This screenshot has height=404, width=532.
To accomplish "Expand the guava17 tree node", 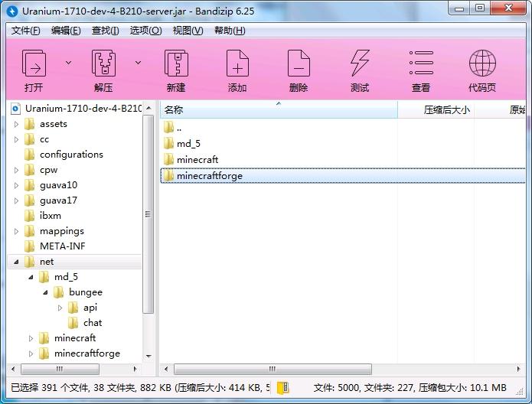I will [x=16, y=200].
